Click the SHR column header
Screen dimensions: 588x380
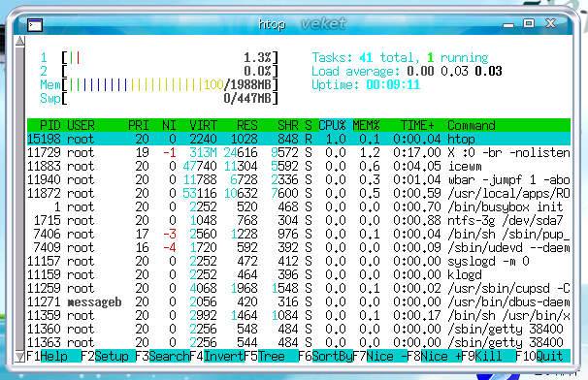[288, 125]
